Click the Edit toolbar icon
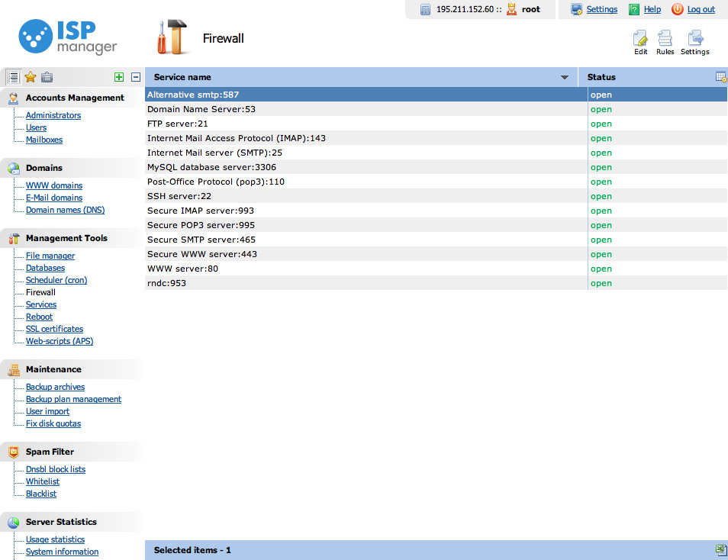 (x=640, y=38)
